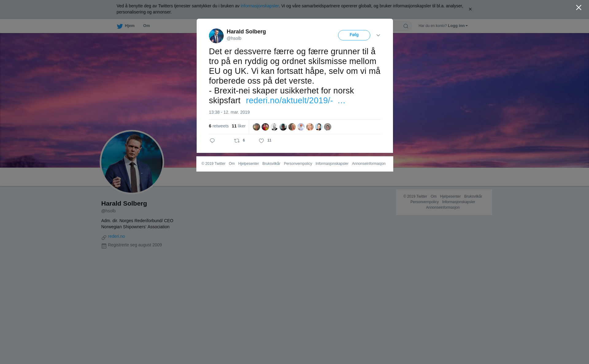Dismiss the cookie notice banner

470,9
